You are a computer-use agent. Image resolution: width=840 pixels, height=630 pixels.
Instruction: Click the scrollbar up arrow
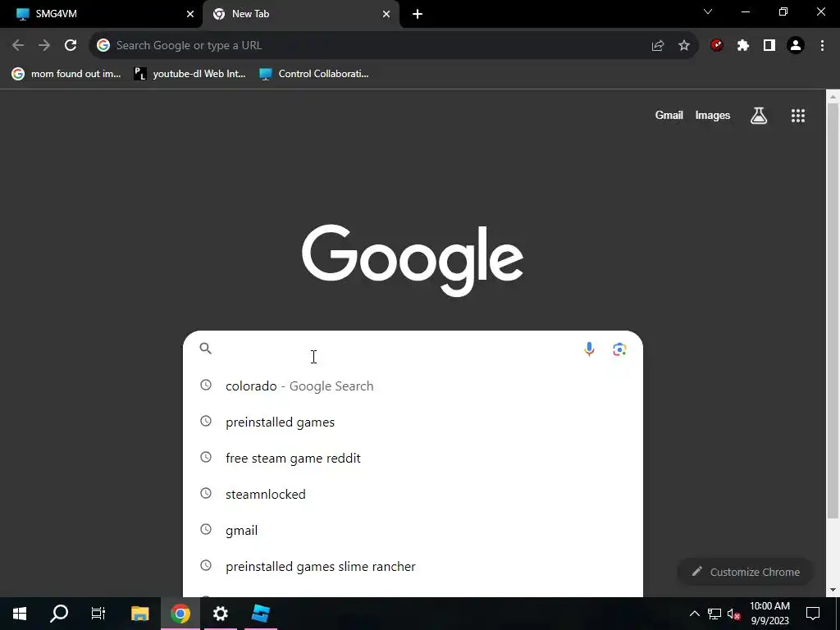pyautogui.click(x=832, y=97)
